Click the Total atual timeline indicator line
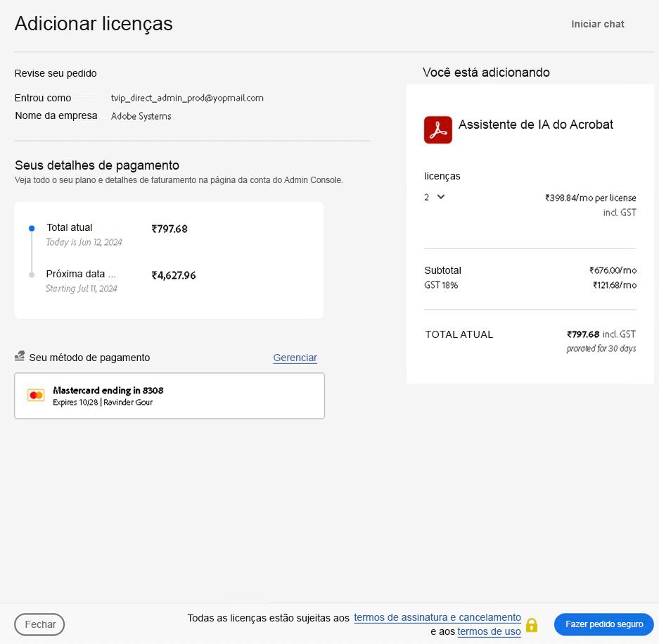The image size is (659, 644). [30, 251]
